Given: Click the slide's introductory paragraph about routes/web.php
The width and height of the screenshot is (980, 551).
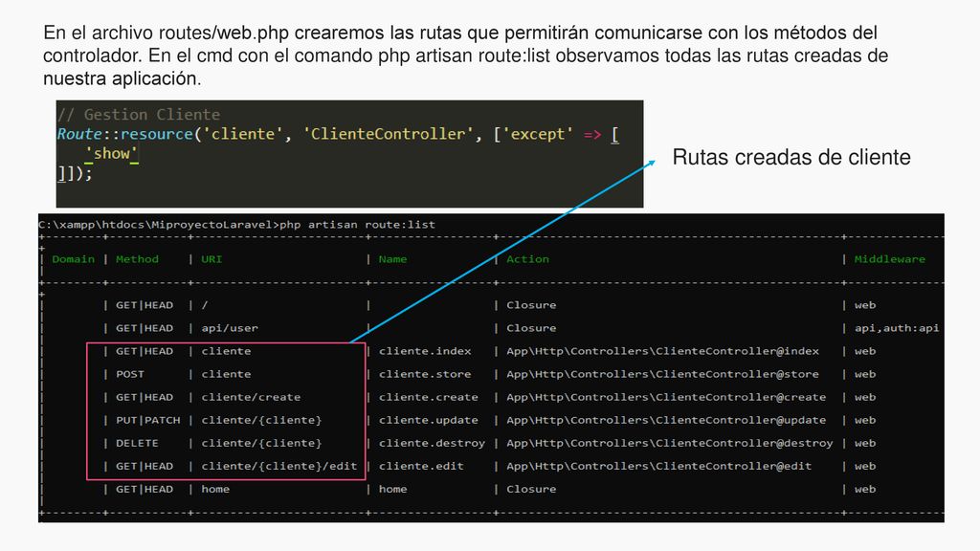Looking at the screenshot, I should coord(466,55).
